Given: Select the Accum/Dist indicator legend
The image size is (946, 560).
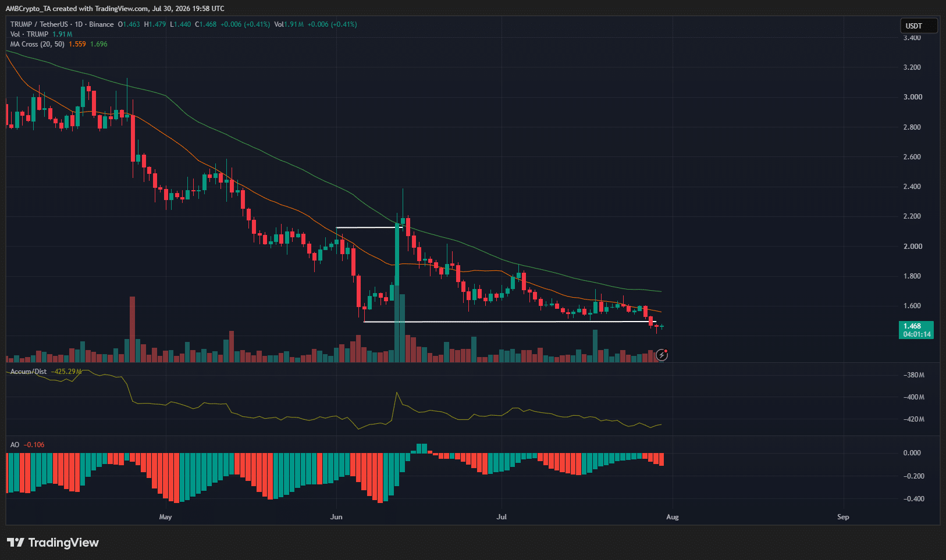Looking at the screenshot, I should (29, 372).
